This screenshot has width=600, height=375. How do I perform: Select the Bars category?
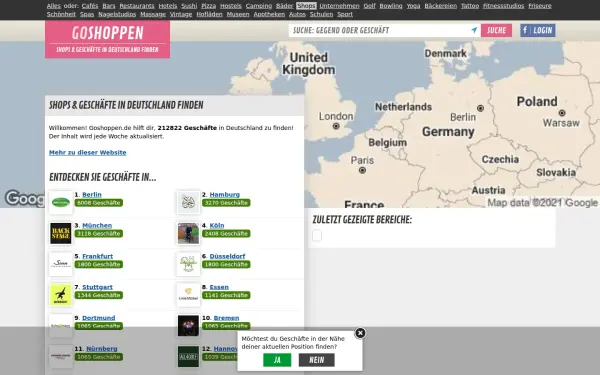click(x=109, y=6)
